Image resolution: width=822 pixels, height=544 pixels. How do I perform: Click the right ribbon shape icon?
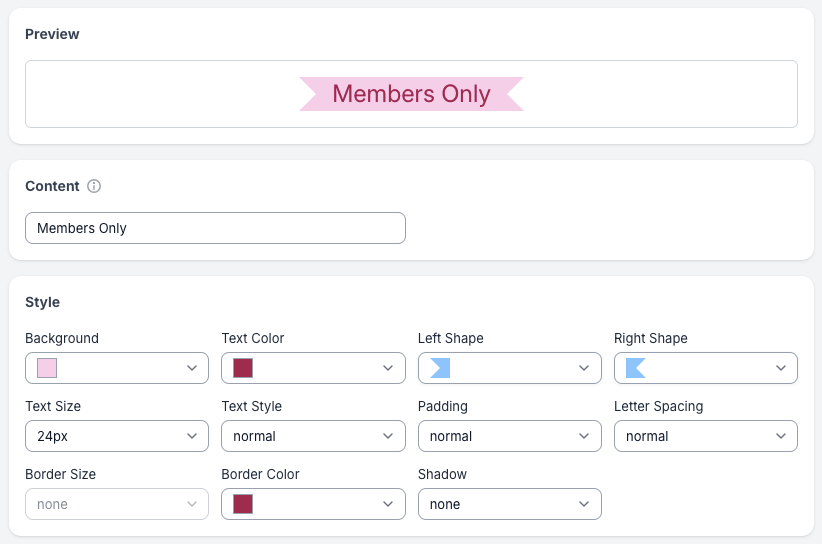[635, 368]
